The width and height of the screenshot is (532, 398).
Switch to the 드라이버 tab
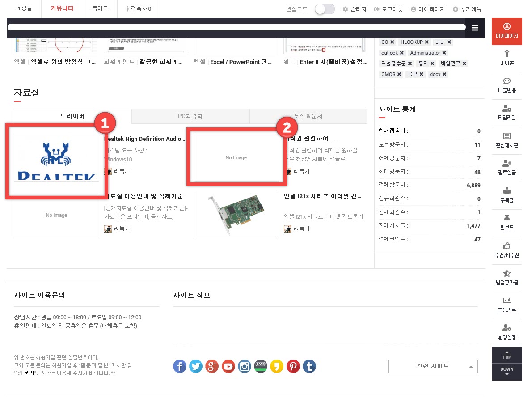coord(72,116)
